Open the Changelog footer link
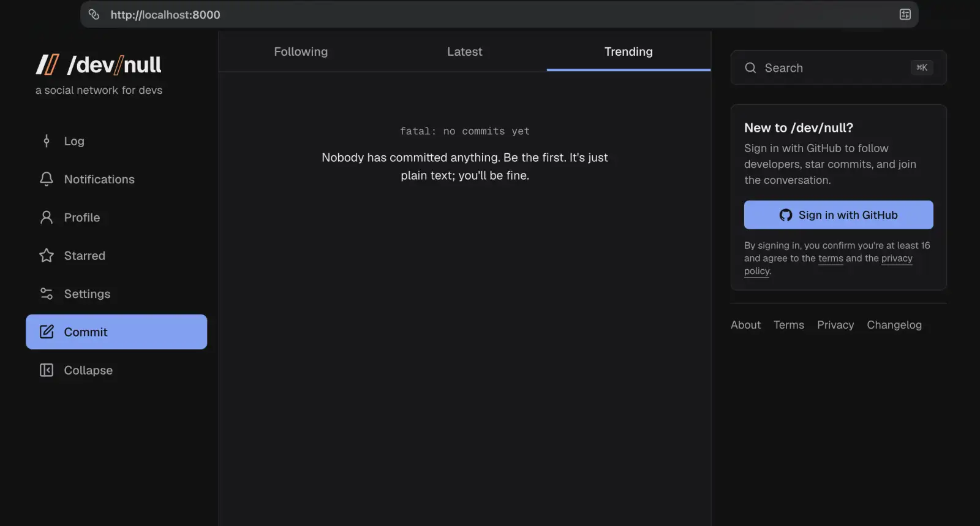Screen dimensions: 980x526 click(894, 325)
